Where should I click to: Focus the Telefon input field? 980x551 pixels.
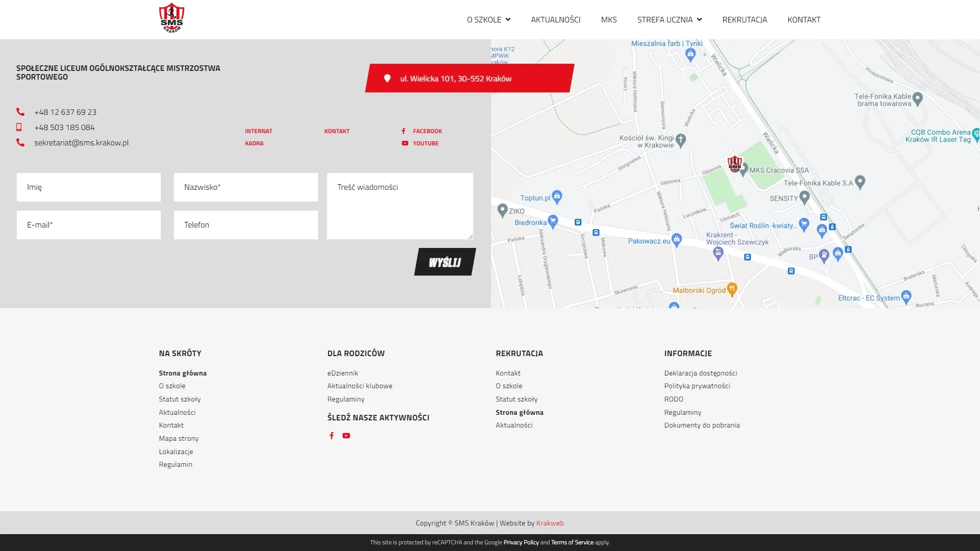click(x=246, y=225)
